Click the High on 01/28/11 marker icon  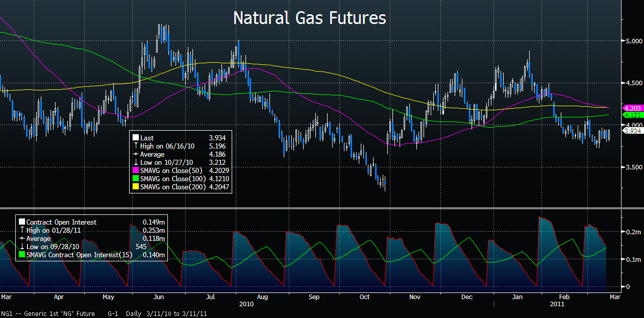pos(22,230)
